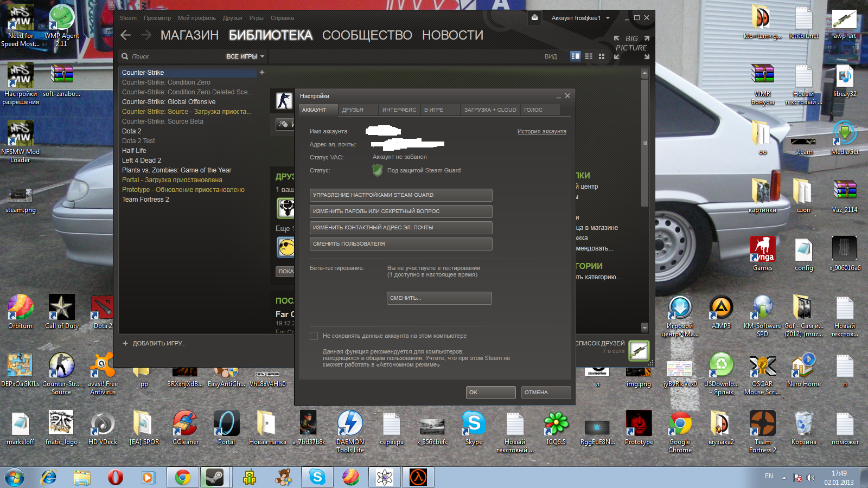Screen dimensions: 868x488
Task: Click the СМЕНИТЬ... beta button
Action: 439,298
